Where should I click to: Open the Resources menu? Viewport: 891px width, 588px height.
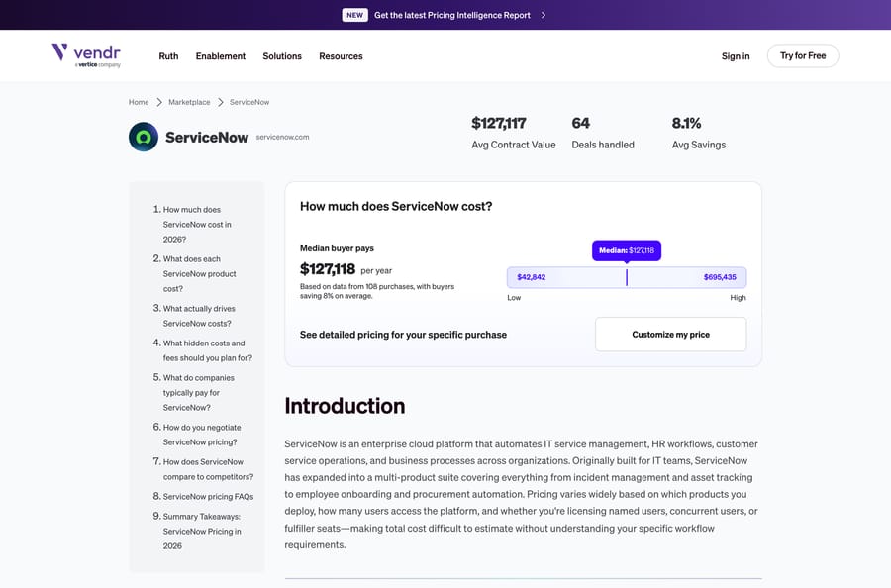pos(341,56)
